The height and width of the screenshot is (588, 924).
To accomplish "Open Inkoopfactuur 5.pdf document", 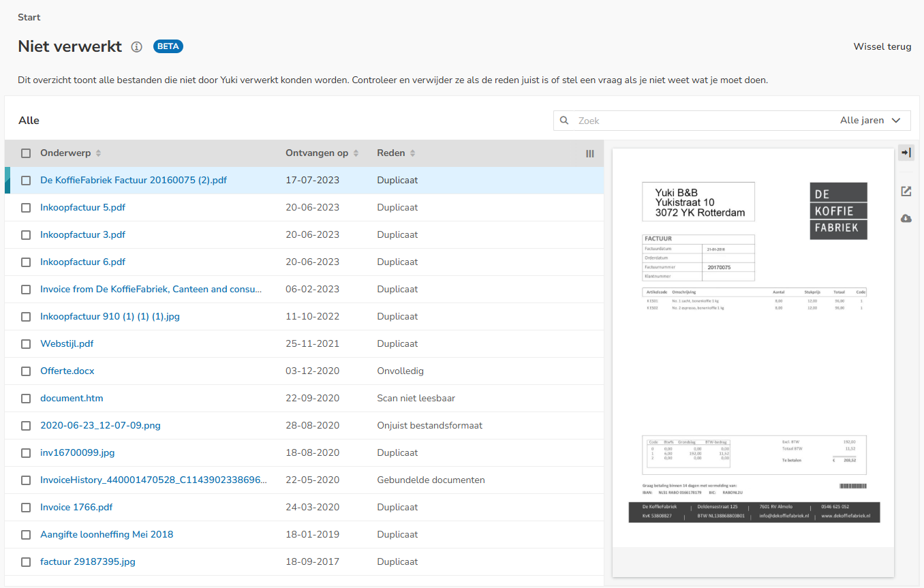I will (x=82, y=208).
